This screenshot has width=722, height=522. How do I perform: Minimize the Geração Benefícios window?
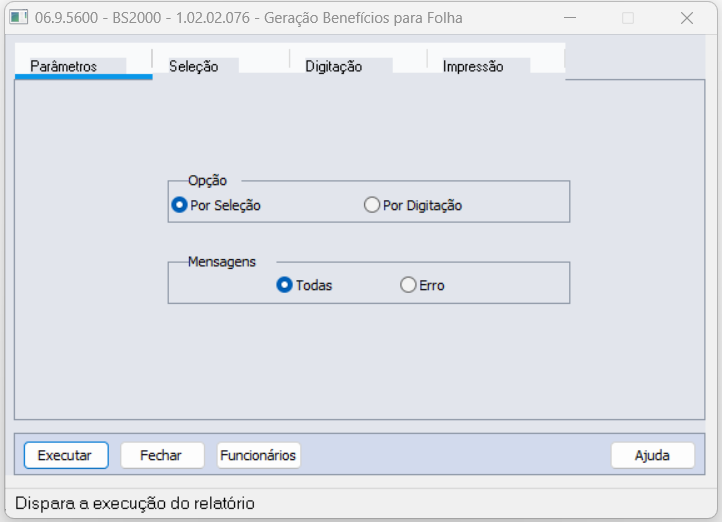click(x=570, y=18)
